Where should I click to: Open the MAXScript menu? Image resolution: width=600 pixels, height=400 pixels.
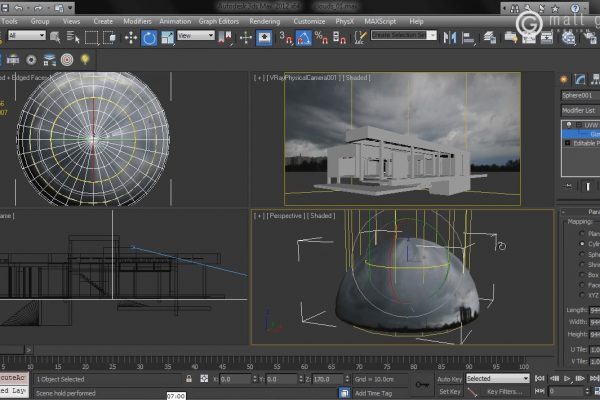pos(380,21)
